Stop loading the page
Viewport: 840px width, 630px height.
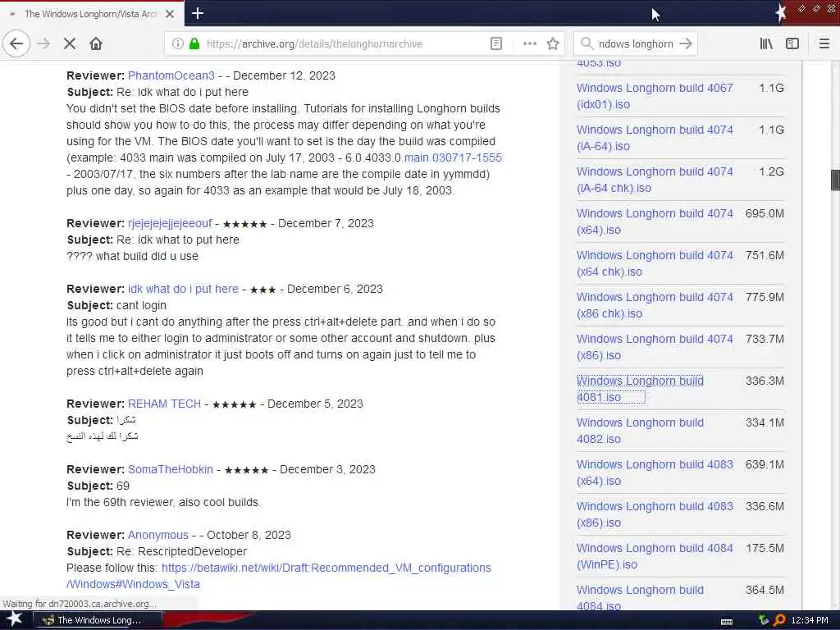click(70, 43)
